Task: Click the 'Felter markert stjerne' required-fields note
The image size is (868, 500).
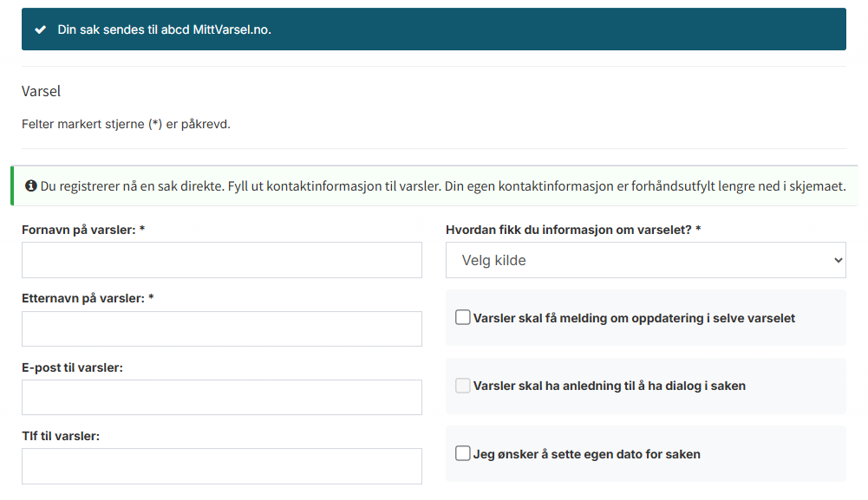Action: (x=126, y=124)
